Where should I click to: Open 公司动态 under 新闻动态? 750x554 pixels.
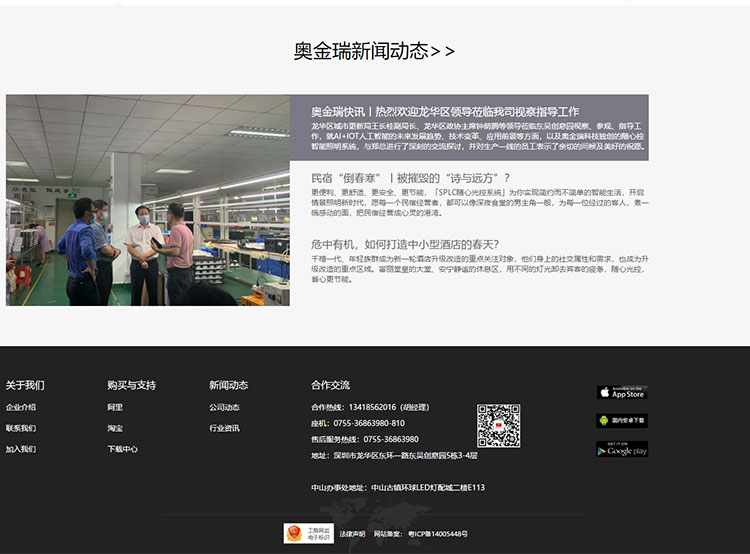click(224, 407)
